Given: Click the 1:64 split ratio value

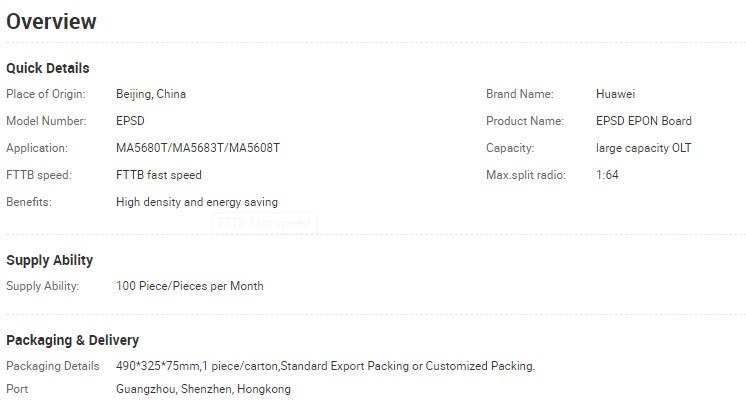Looking at the screenshot, I should tap(607, 175).
